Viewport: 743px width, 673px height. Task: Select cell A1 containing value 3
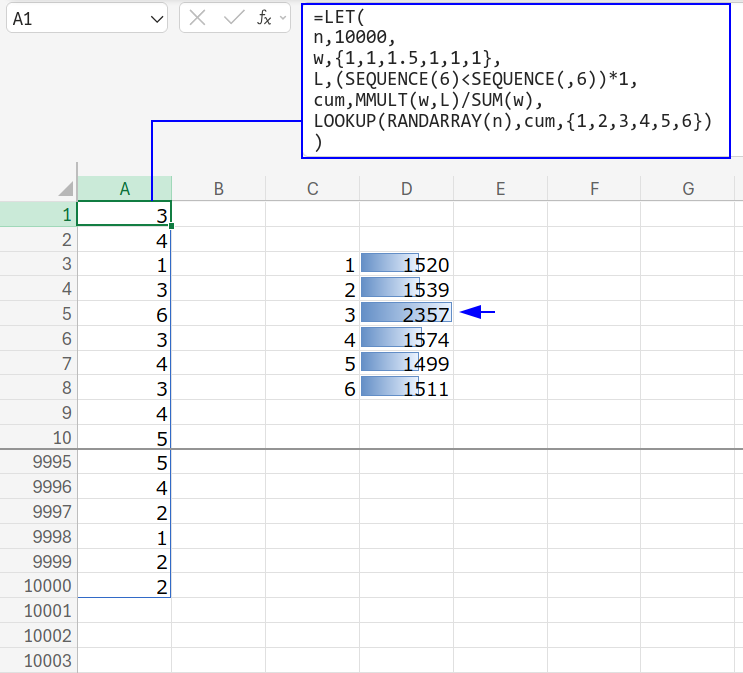(x=124, y=214)
